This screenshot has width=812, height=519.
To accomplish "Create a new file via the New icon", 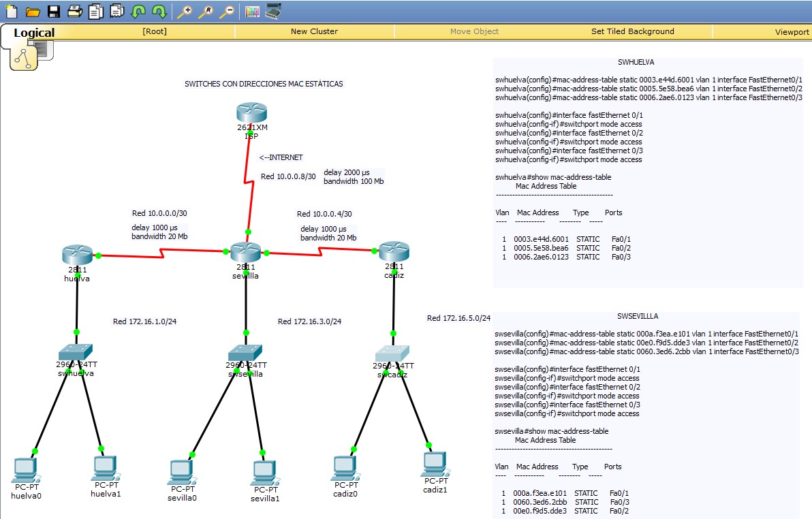I will [10, 11].
